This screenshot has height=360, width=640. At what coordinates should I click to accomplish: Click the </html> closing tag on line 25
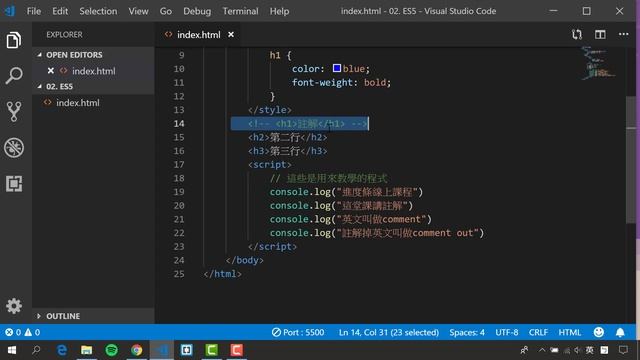[223, 274]
